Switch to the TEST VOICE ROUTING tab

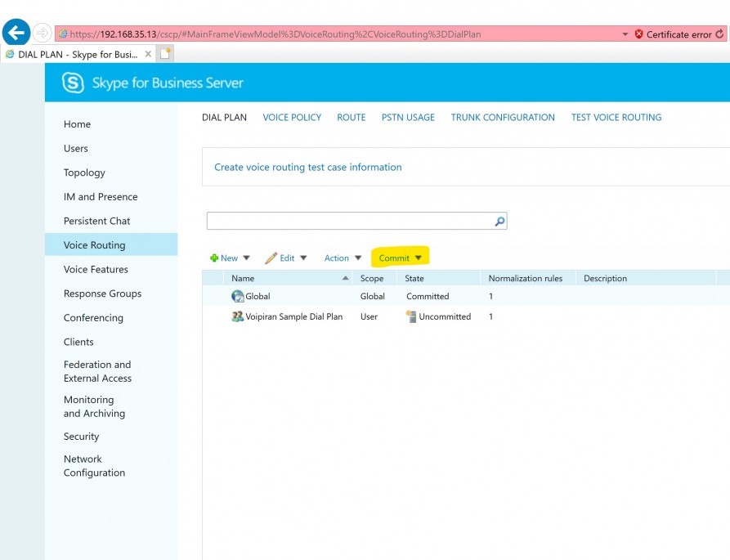coord(616,117)
